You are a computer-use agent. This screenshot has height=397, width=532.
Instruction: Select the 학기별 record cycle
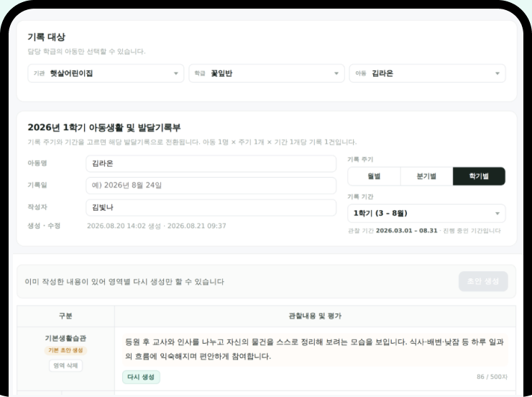(479, 176)
